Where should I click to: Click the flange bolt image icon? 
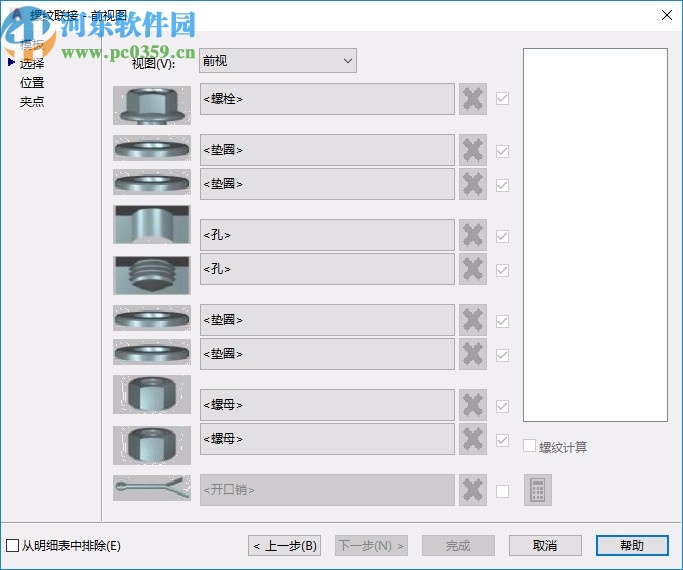152,105
